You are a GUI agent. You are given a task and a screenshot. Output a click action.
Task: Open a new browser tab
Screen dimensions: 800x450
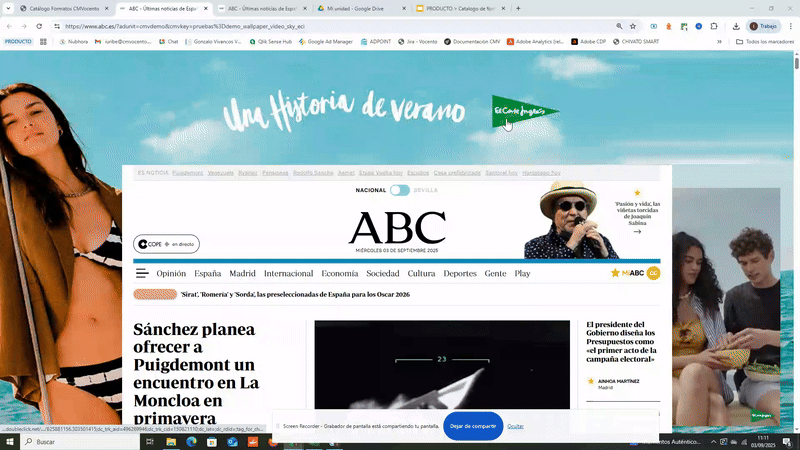pos(518,8)
